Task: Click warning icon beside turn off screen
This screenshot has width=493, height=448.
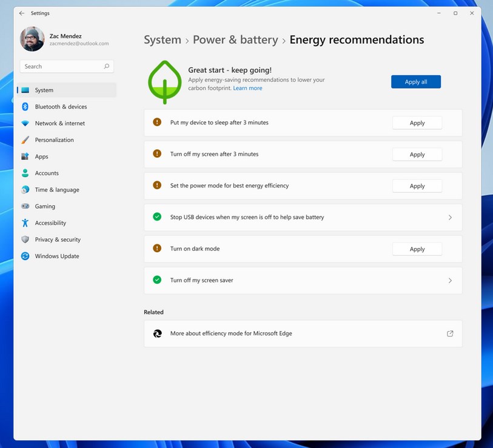Action: [x=157, y=153]
